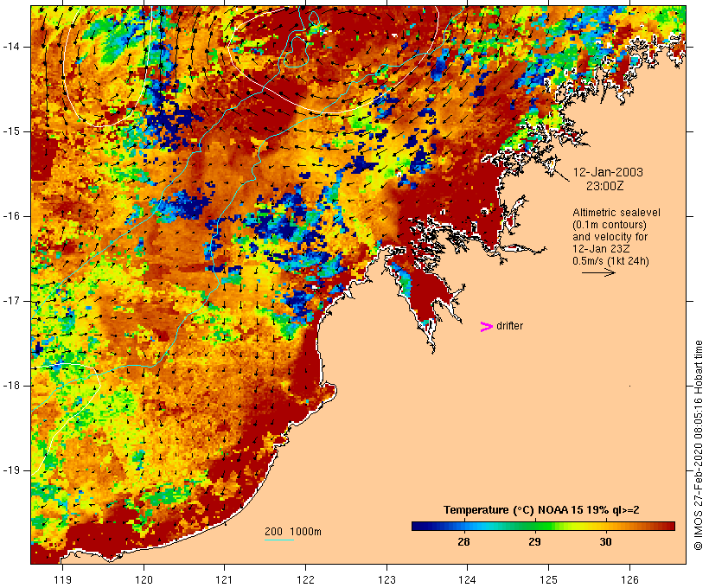Click the longitude axis label '120'
The width and height of the screenshot is (709, 588).
[x=144, y=579]
